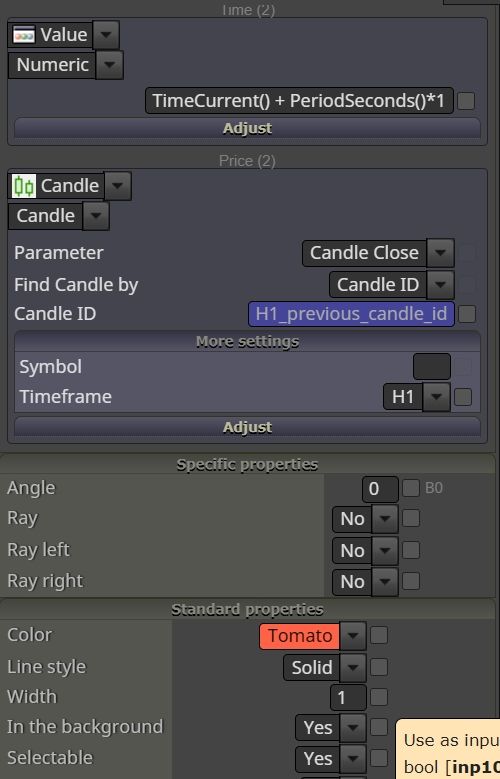The height and width of the screenshot is (779, 500).
Task: Tick checkbox next to H1_previous_candle_id
Action: (x=467, y=314)
